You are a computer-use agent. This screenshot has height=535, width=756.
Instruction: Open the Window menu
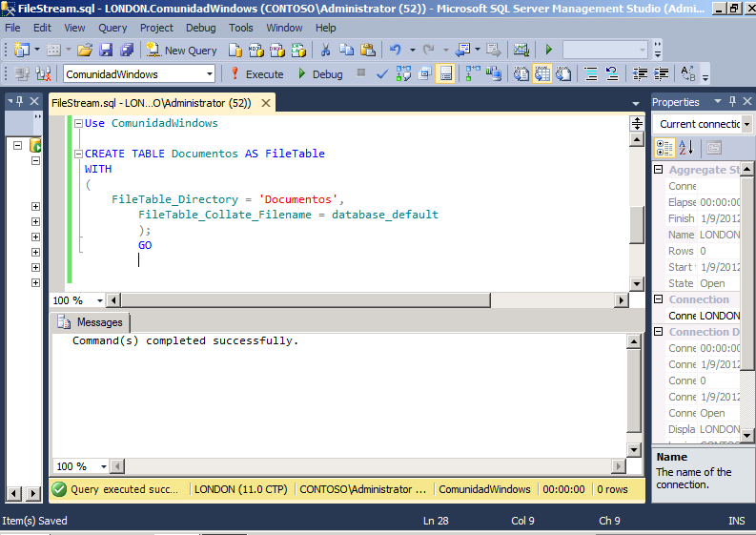tap(284, 28)
